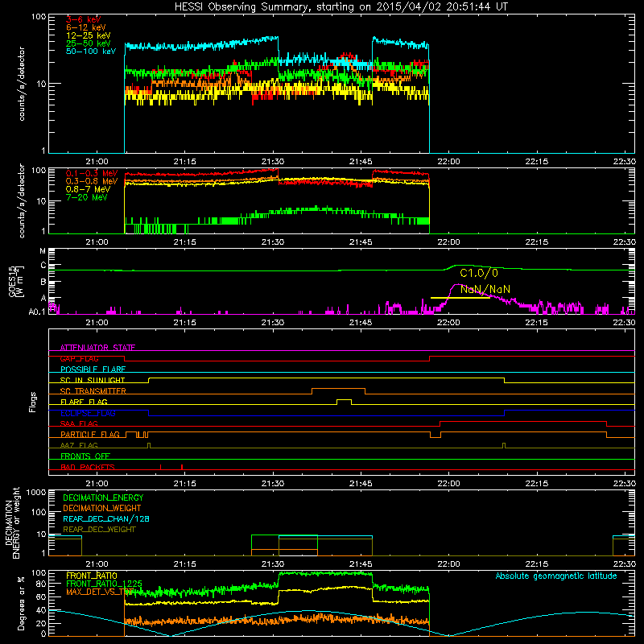Select the 25-50 keV legend label
644x644 pixels.
click(89, 43)
